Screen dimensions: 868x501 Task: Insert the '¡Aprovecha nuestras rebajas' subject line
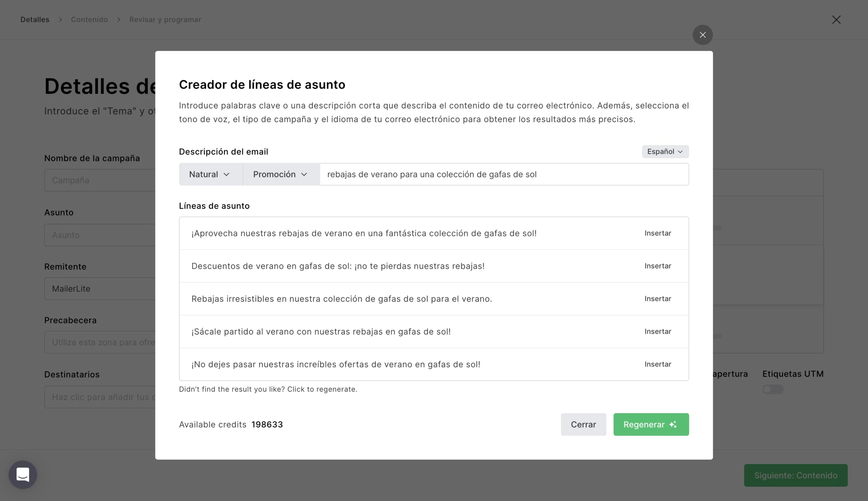click(x=657, y=233)
